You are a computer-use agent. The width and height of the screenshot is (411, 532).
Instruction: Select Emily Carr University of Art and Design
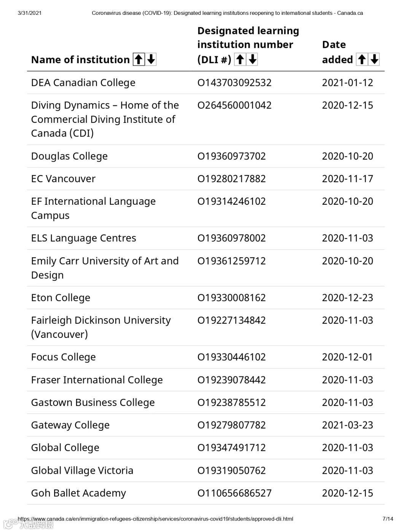pos(105,268)
